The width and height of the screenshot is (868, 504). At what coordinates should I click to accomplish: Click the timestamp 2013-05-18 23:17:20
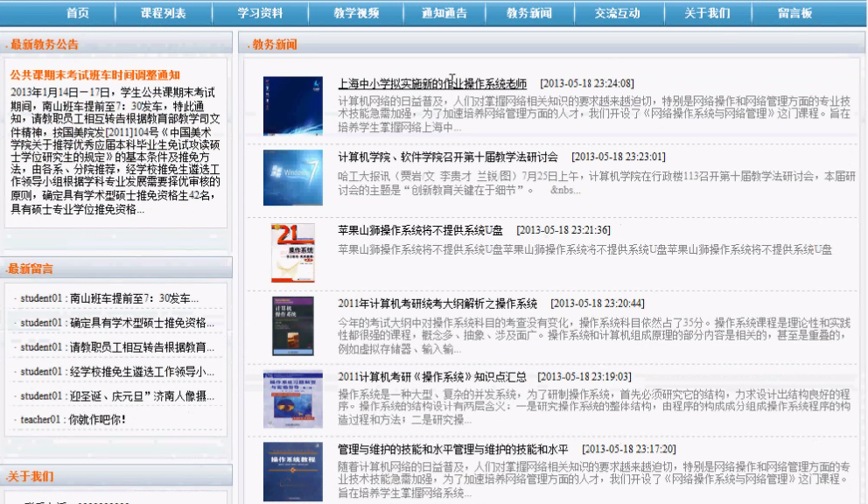point(629,449)
